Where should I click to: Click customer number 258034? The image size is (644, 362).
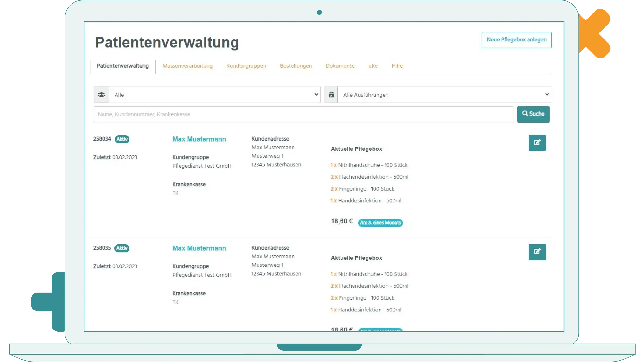point(102,139)
